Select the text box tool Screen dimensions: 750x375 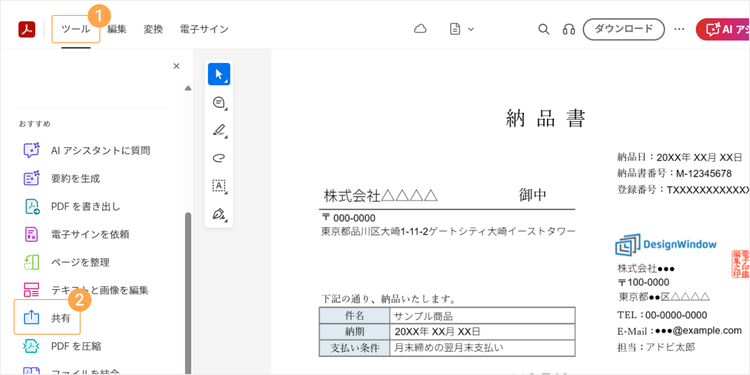219,186
